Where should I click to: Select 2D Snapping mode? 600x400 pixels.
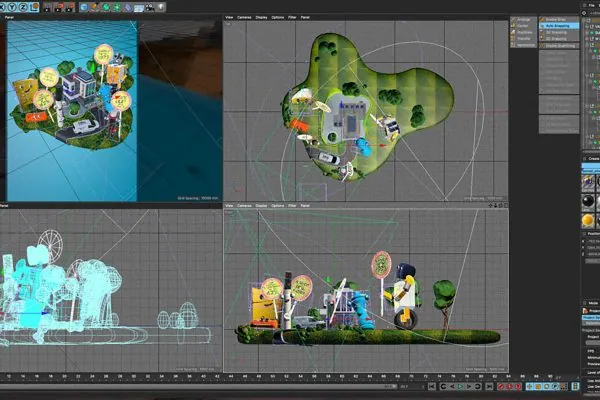point(559,39)
